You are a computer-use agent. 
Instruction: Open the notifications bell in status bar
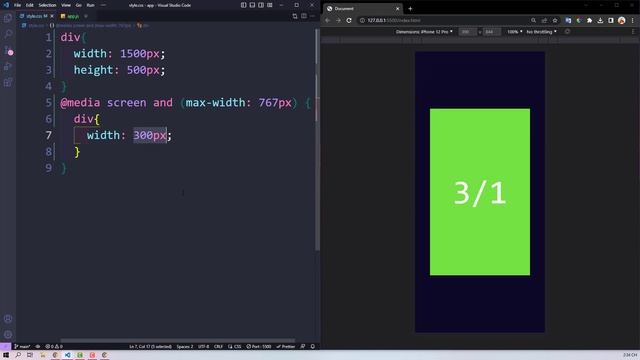[x=313, y=347]
